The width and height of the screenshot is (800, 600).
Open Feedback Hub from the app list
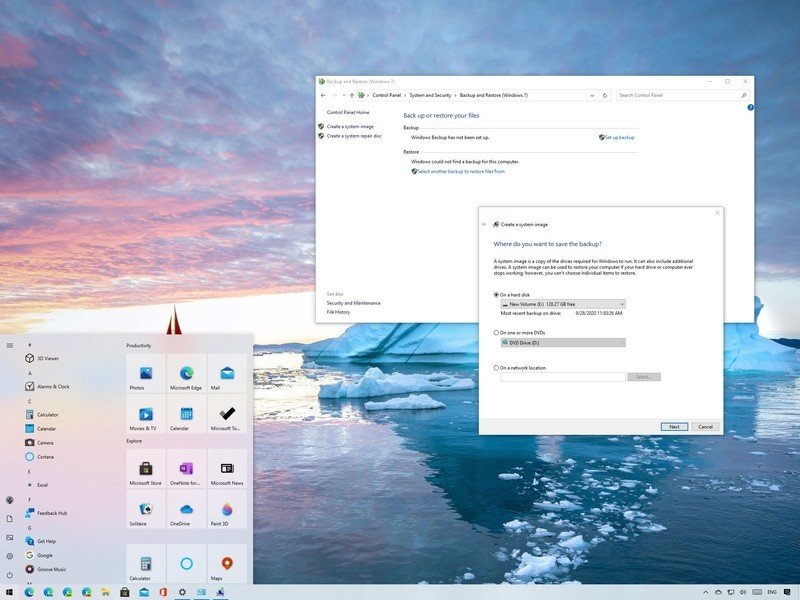pos(51,513)
